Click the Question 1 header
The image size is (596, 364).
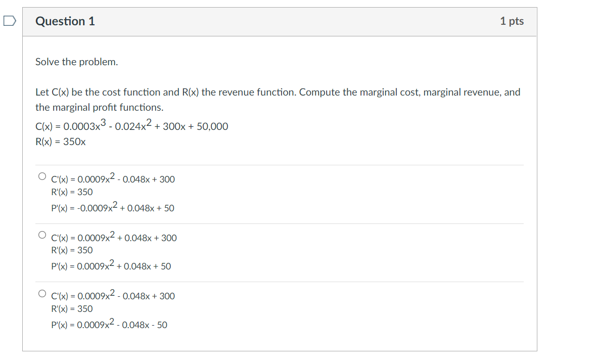coord(65,21)
